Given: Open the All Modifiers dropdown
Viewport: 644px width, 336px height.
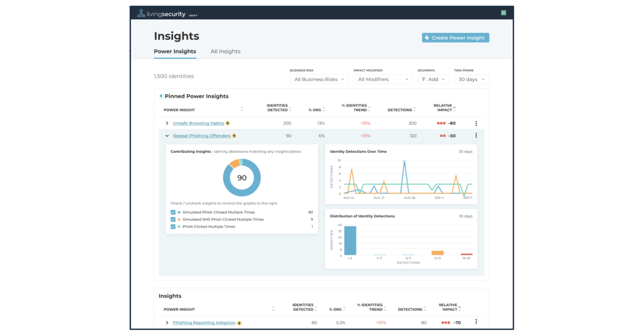Looking at the screenshot, I should tap(383, 79).
